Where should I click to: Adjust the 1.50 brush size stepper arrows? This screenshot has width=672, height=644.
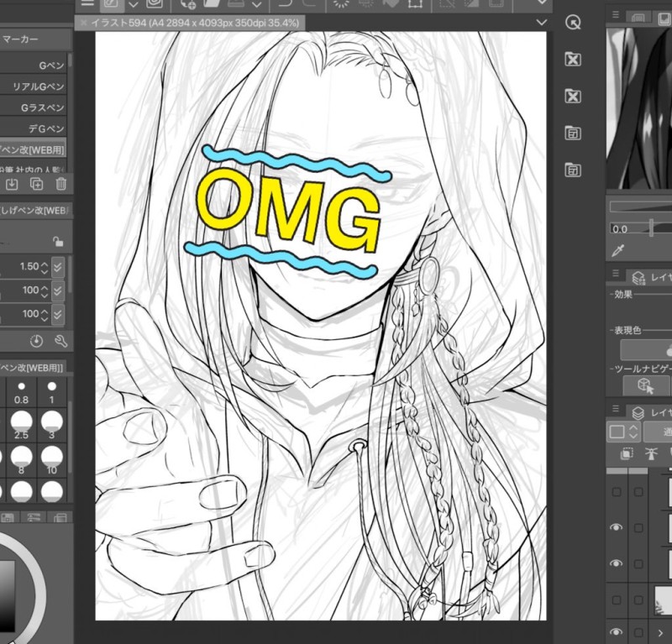pyautogui.click(x=45, y=267)
